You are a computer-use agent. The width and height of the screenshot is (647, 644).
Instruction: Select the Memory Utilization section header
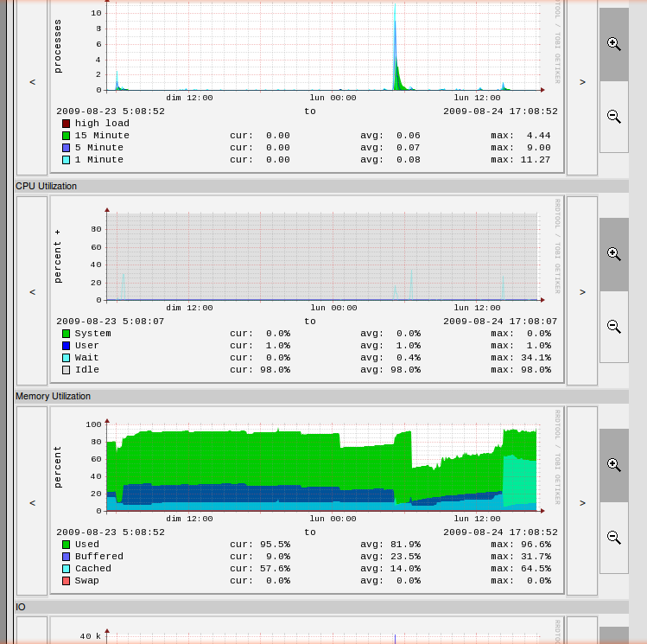(x=53, y=396)
